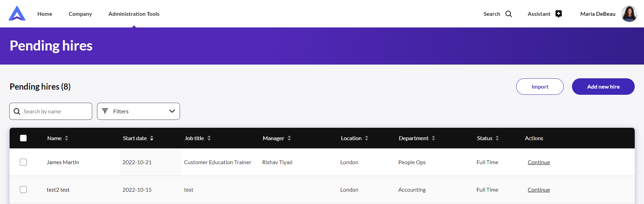Image resolution: width=644 pixels, height=204 pixels.
Task: Sort by Department column arrows icon
Action: point(433,138)
